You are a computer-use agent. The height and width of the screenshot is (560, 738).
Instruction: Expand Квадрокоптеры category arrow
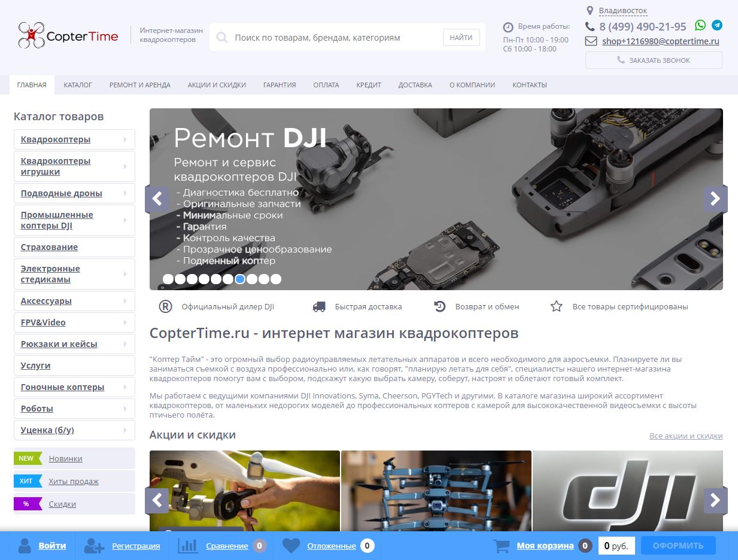coord(125,139)
